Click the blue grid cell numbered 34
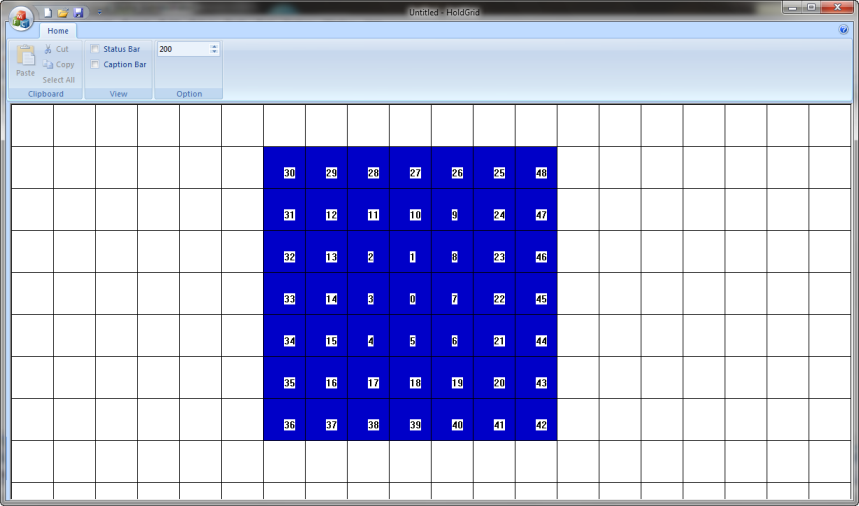This screenshot has width=859, height=506. pyautogui.click(x=284, y=335)
